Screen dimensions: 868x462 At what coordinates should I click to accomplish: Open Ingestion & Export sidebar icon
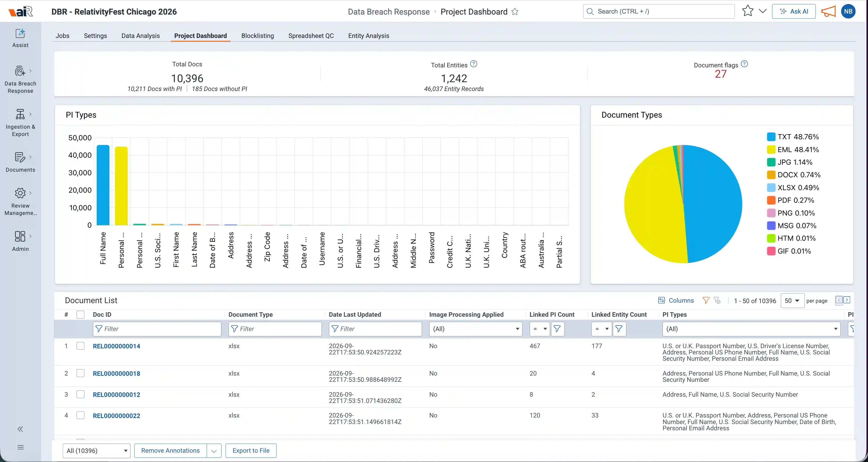point(20,114)
